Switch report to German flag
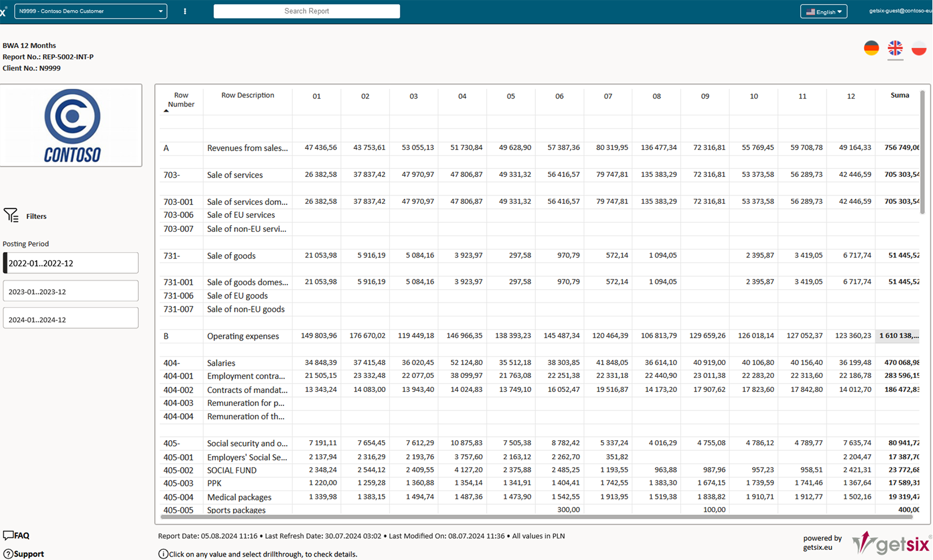933x560 pixels. click(871, 48)
